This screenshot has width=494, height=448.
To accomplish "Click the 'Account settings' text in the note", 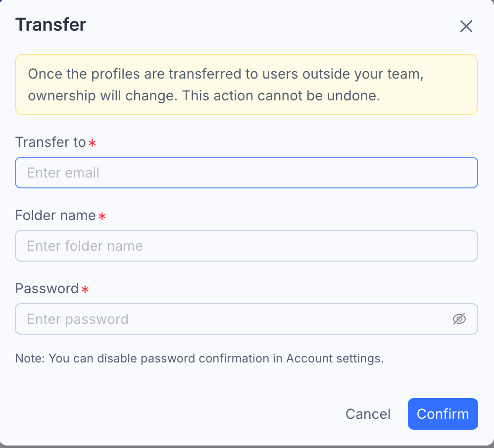I will pos(335,358).
